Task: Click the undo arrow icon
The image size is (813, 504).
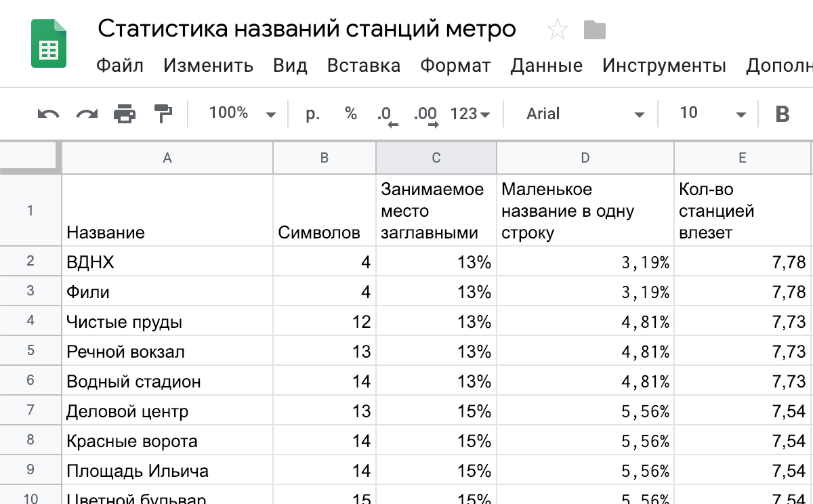Action: [x=48, y=114]
